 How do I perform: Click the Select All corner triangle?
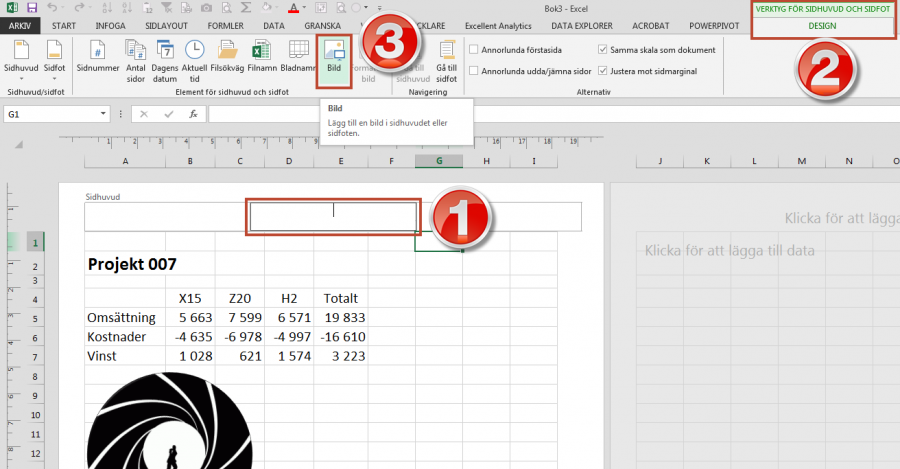click(x=19, y=144)
